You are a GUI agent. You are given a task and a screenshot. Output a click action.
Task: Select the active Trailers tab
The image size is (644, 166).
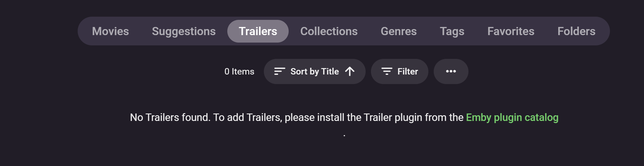point(258,31)
